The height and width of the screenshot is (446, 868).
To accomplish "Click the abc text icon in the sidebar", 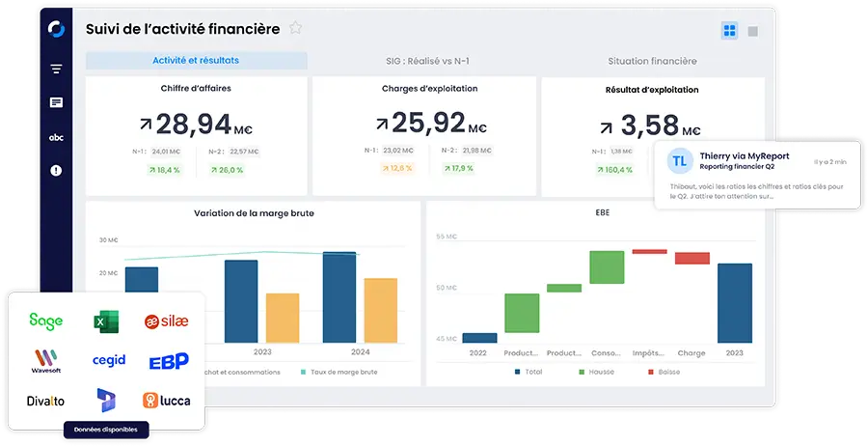I will tap(56, 137).
